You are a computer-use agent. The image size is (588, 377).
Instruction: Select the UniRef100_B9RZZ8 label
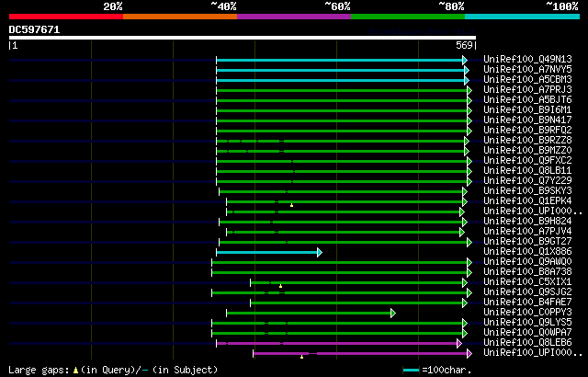point(527,141)
